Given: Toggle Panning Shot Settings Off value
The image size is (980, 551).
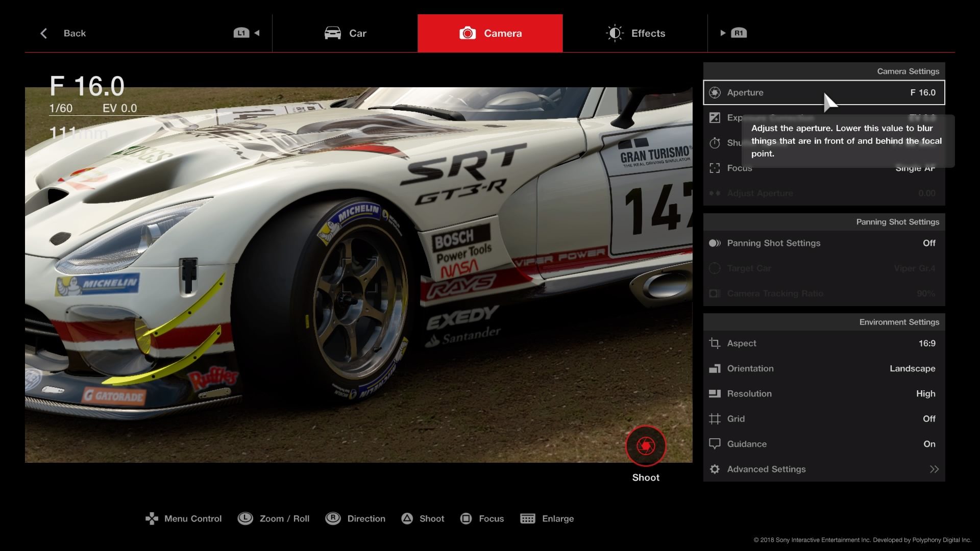Looking at the screenshot, I should (929, 243).
